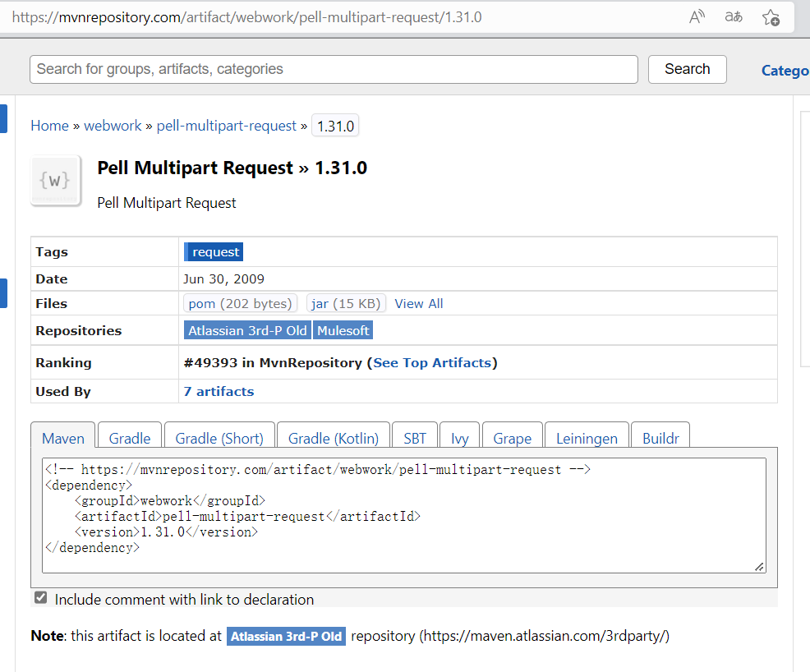Screen dimensions: 810x672
Task: Open webwork breadcrumb link
Action: tap(113, 126)
